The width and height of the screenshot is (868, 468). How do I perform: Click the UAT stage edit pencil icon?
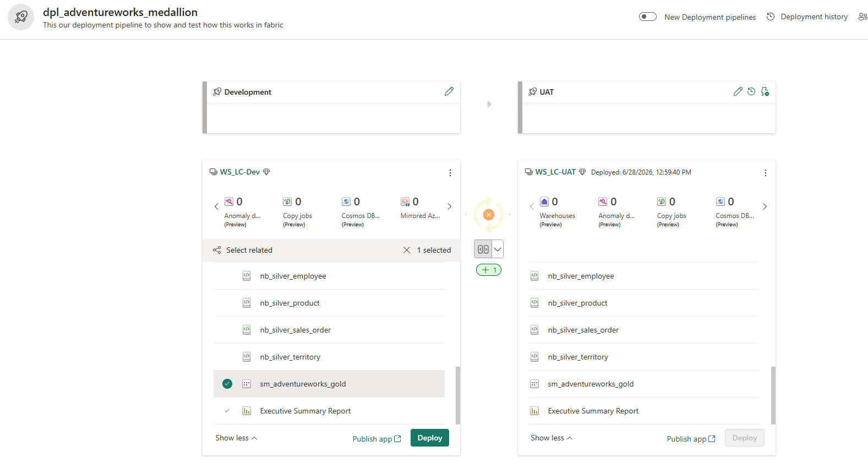[738, 91]
